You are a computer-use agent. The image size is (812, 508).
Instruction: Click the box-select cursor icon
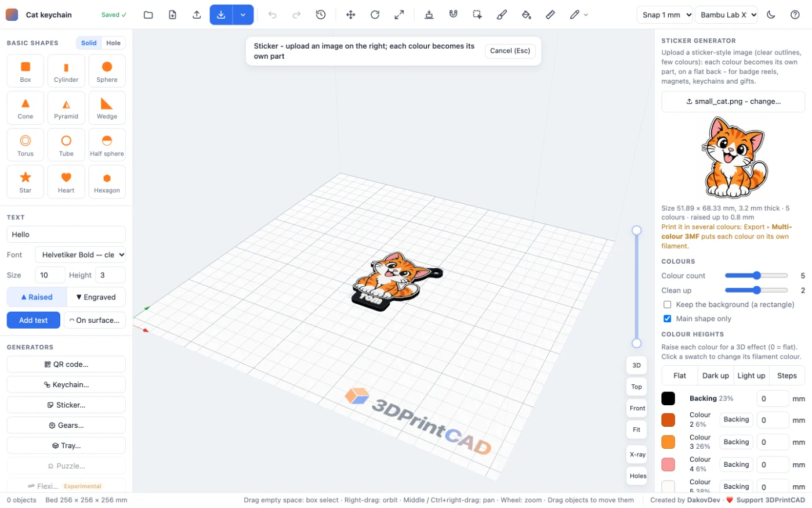tap(477, 15)
